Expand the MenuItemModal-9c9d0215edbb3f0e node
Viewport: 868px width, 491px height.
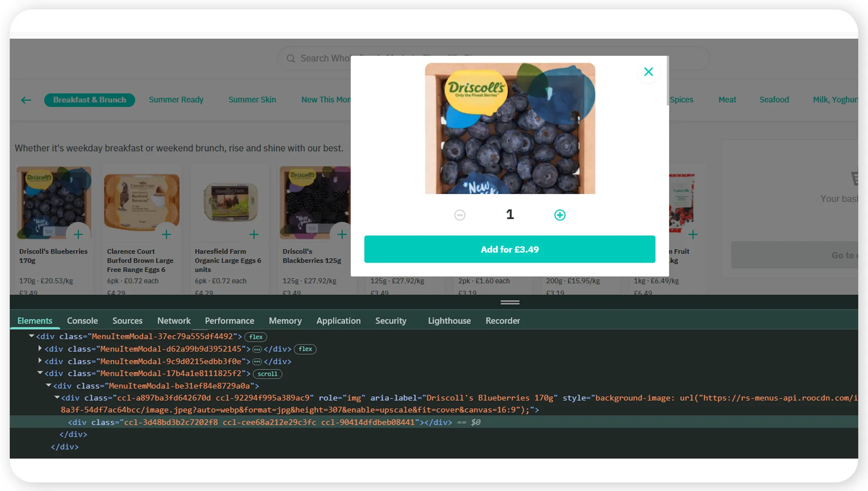[40, 361]
